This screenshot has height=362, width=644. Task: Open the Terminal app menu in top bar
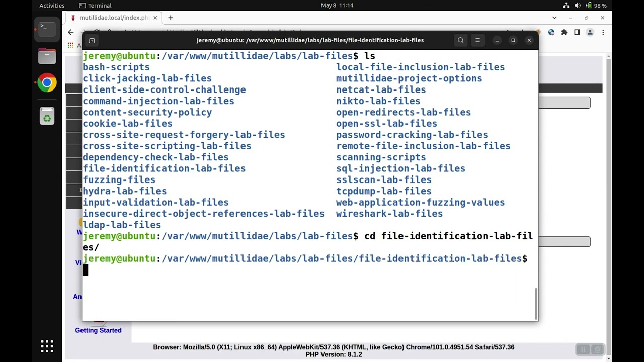tap(95, 6)
